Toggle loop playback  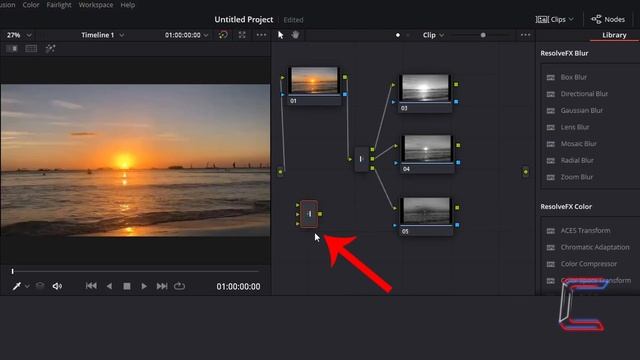(179, 286)
